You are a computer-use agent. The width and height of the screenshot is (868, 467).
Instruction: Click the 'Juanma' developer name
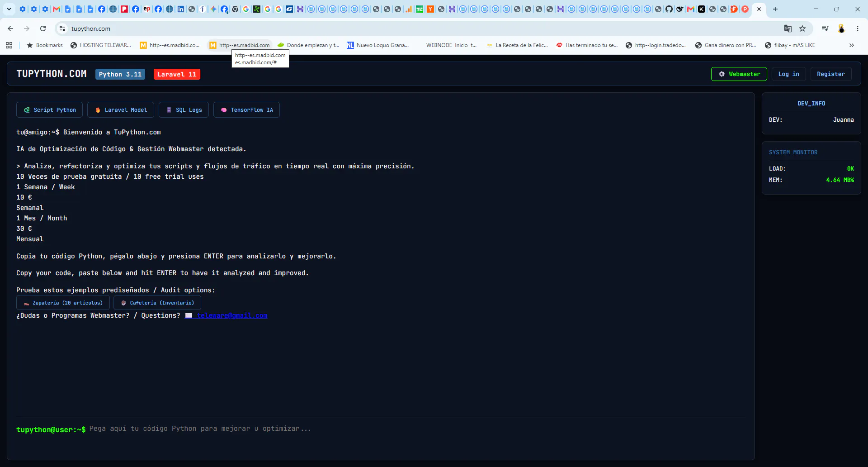843,120
